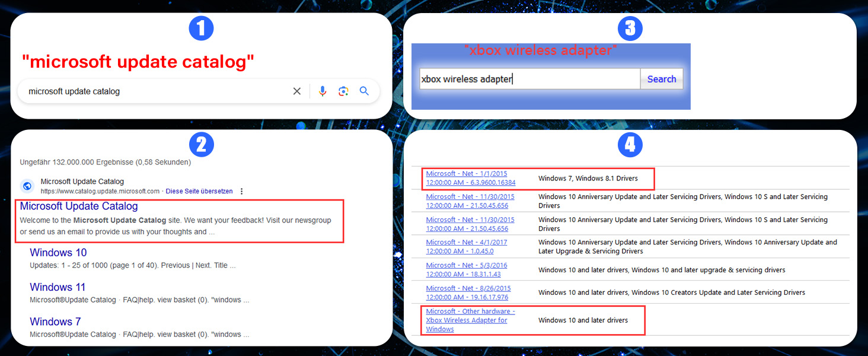Click the Microsoft Update Catalog site name above the URL
This screenshot has height=356, width=868.
coord(82,182)
